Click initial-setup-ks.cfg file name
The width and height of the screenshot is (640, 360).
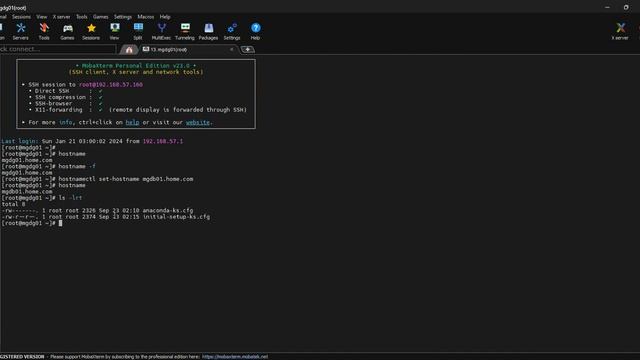tap(176, 217)
